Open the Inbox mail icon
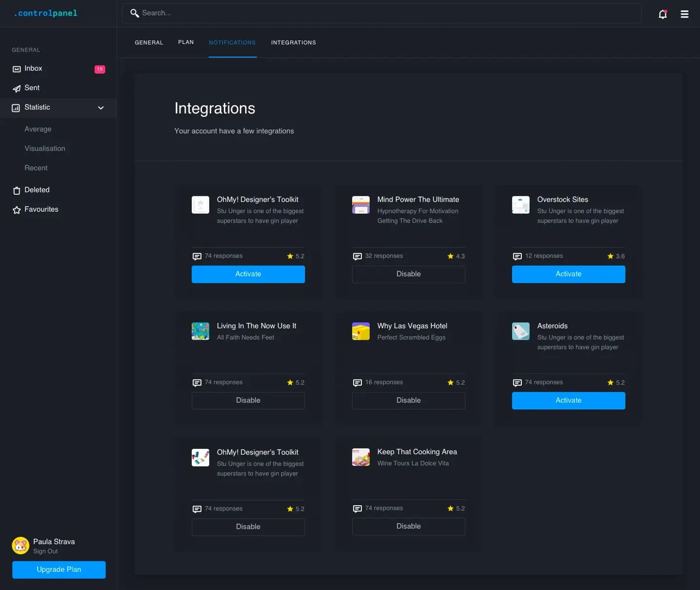700x590 pixels. (x=16, y=68)
